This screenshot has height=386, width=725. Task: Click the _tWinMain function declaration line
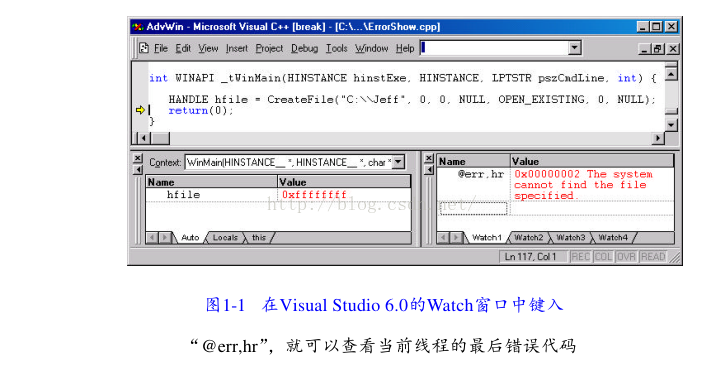coord(402,78)
